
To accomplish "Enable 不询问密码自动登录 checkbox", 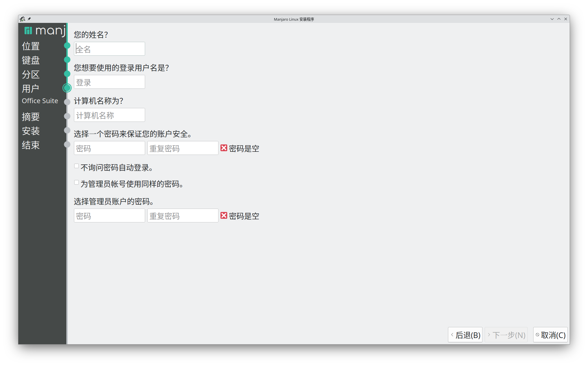I will click(76, 166).
